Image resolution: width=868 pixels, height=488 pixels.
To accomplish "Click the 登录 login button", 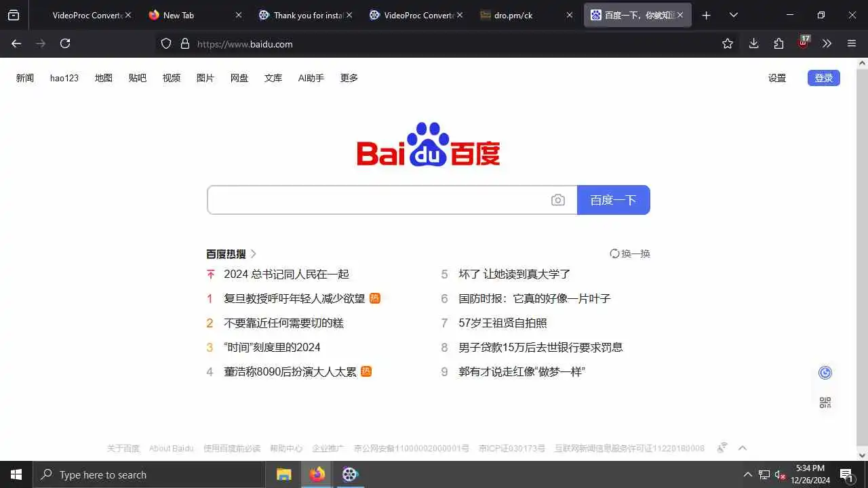I will 824,78.
